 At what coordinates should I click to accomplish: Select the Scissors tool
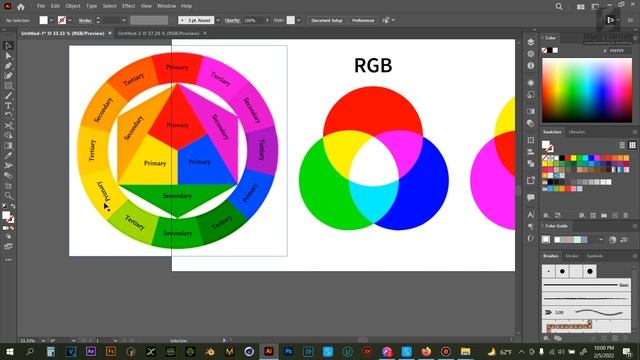tap(8, 126)
